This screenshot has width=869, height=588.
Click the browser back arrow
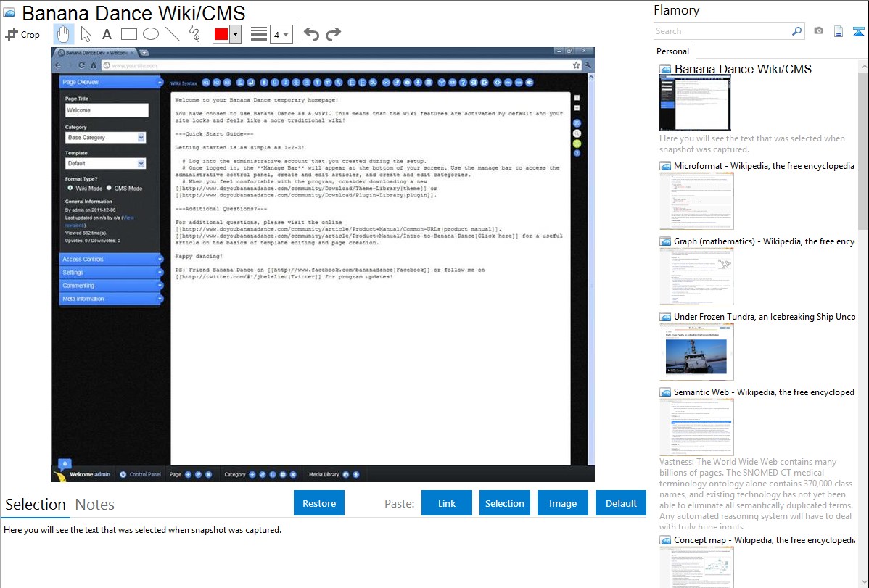[x=59, y=65]
